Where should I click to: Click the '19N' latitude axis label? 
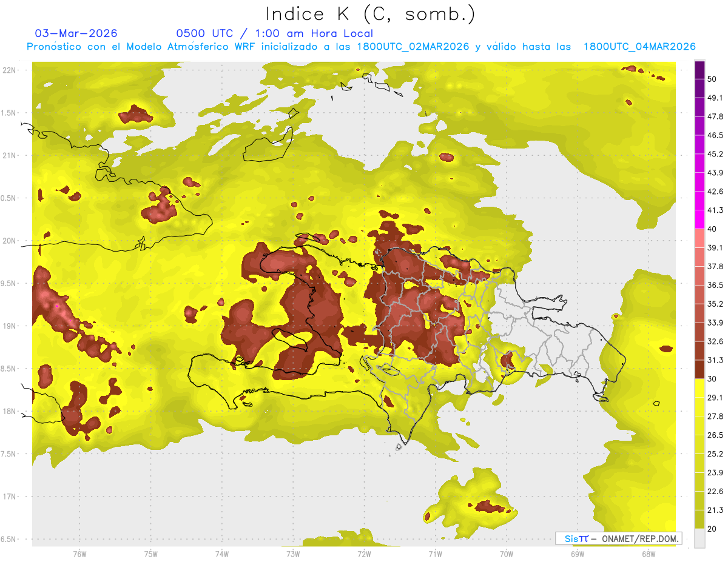(x=10, y=326)
